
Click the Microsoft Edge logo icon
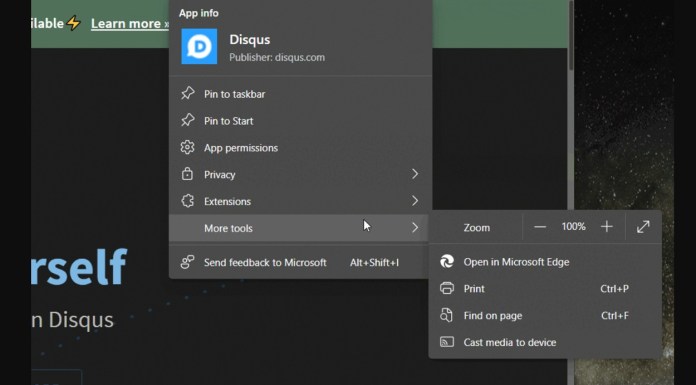(447, 262)
